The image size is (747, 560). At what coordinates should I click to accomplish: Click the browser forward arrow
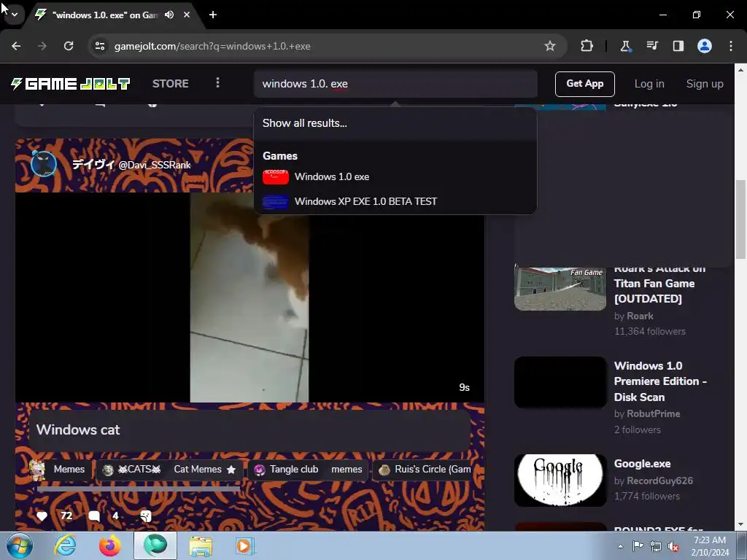42,46
